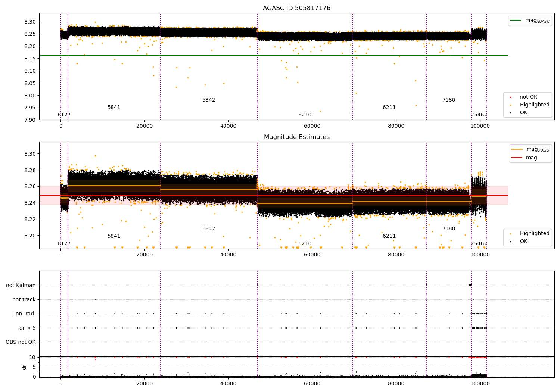Click obsid label '5842' in Magnitude Estimates plot
560x392 pixels.
pos(209,229)
